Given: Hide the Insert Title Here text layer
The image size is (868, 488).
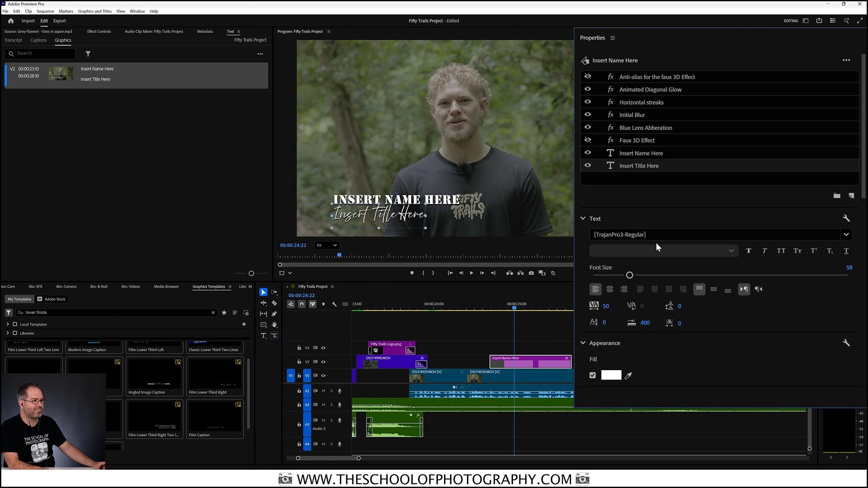Looking at the screenshot, I should (x=588, y=165).
